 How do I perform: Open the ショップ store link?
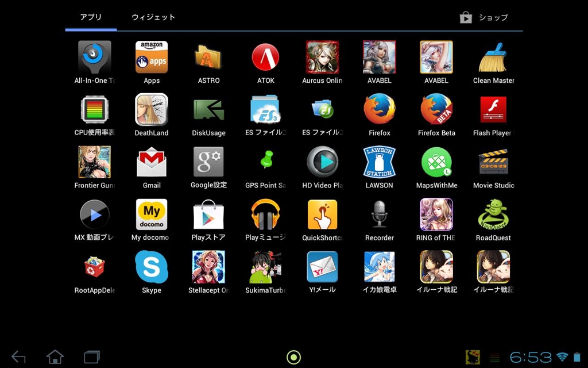point(484,17)
